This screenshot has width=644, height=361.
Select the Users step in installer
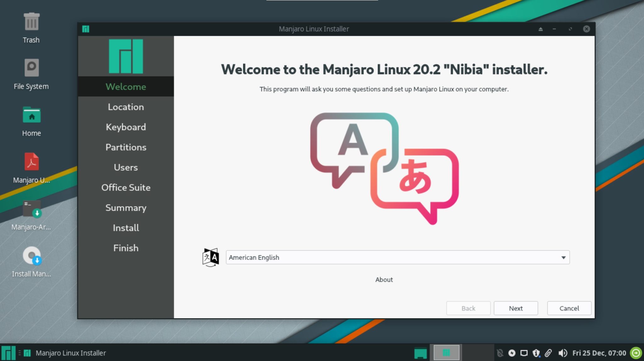[x=125, y=167]
